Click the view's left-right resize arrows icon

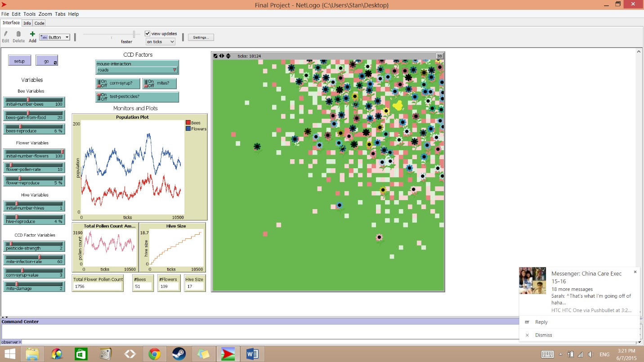pos(222,56)
